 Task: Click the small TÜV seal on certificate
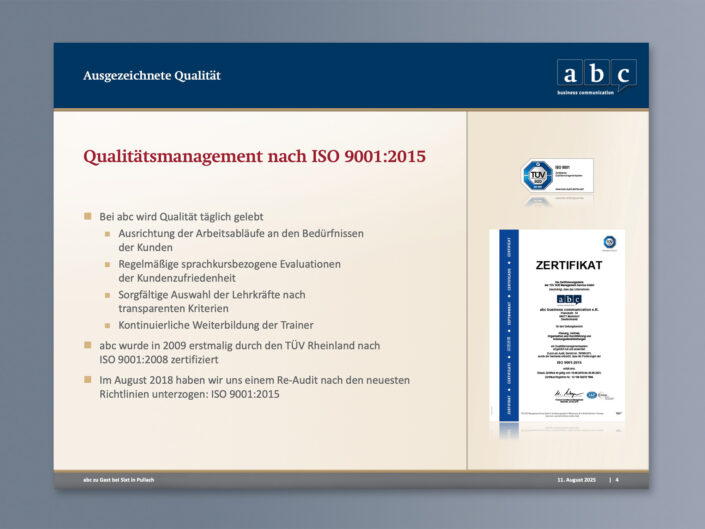click(609, 241)
